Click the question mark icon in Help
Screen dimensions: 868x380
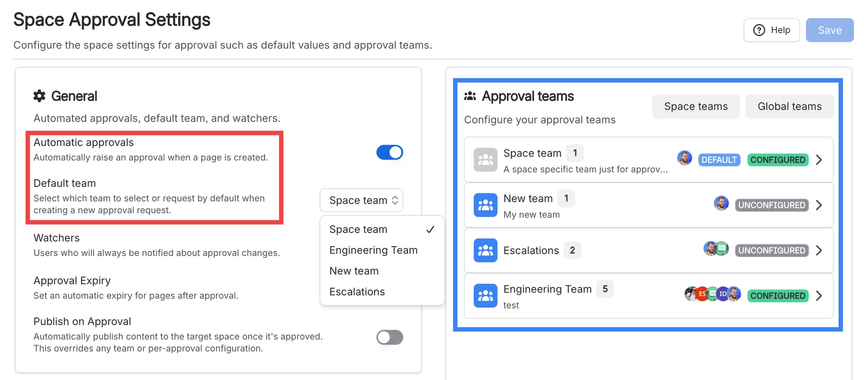[x=759, y=30]
